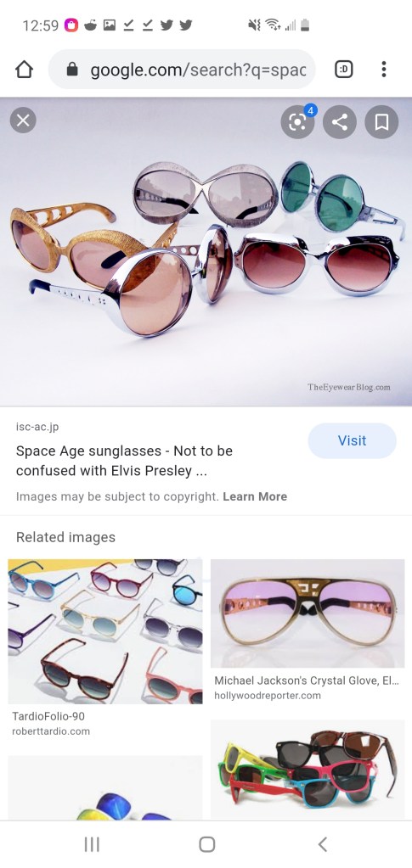Tap the Android recent apps button
This screenshot has width=412, height=868.
click(92, 844)
